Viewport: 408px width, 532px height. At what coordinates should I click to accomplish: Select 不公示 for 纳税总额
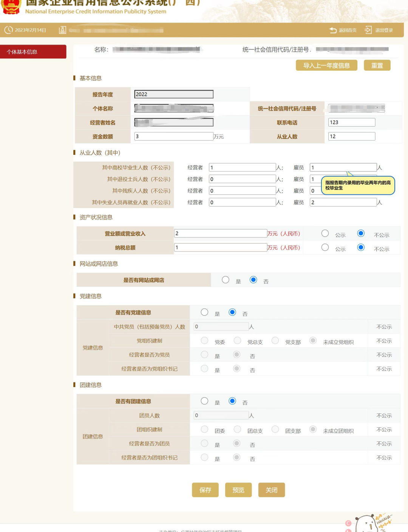click(361, 248)
